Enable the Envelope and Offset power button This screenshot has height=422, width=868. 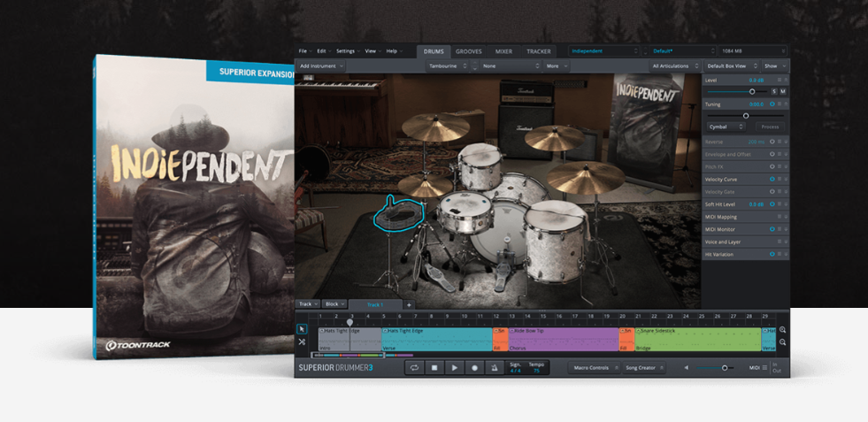pyautogui.click(x=772, y=155)
